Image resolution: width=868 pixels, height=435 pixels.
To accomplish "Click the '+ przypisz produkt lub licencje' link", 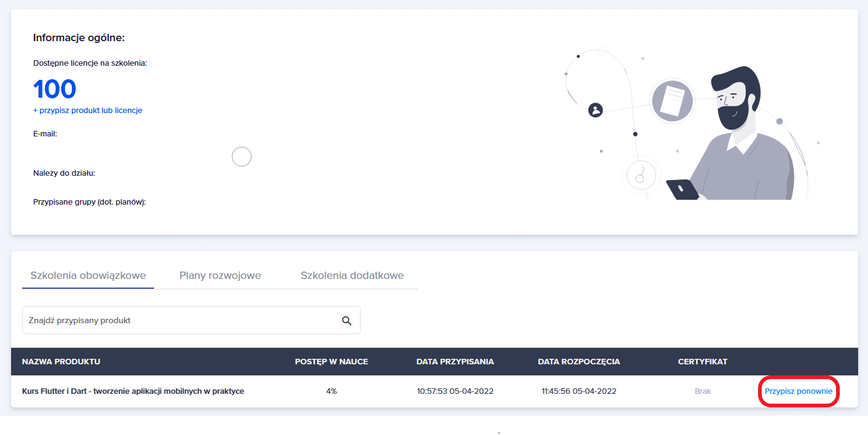I will coord(88,111).
